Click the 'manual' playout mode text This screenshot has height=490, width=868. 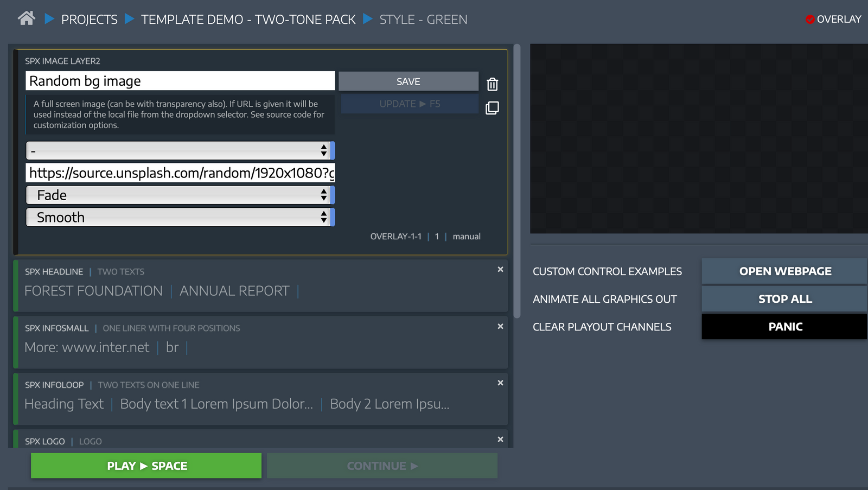click(467, 237)
